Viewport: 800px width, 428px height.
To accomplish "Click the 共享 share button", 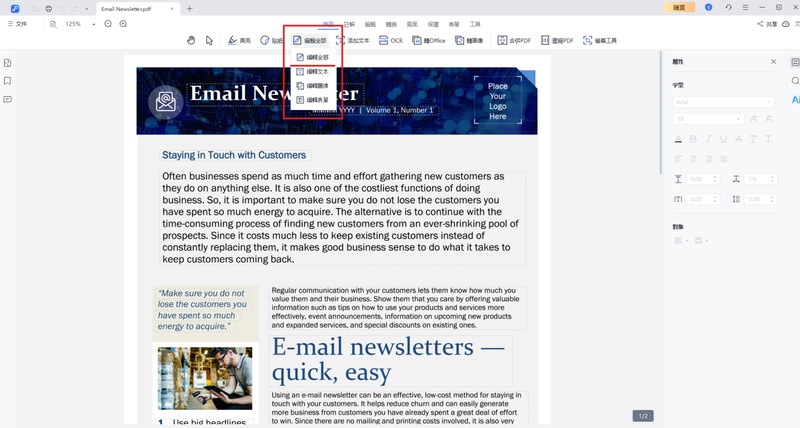I will 767,23.
